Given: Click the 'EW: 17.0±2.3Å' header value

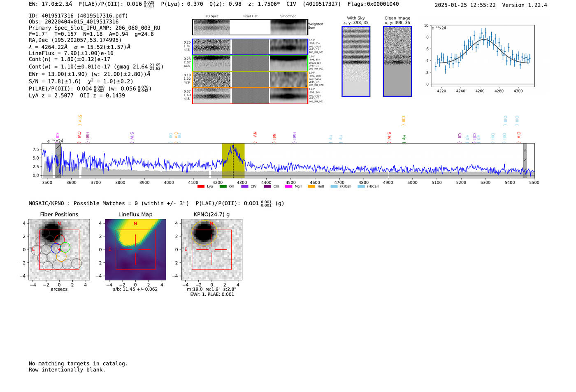Looking at the screenshot, I should tap(50, 4).
